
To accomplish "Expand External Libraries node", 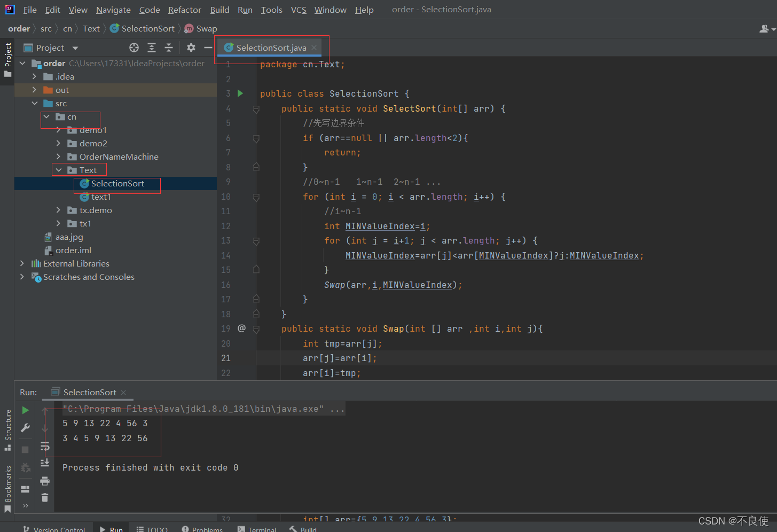I will click(22, 264).
